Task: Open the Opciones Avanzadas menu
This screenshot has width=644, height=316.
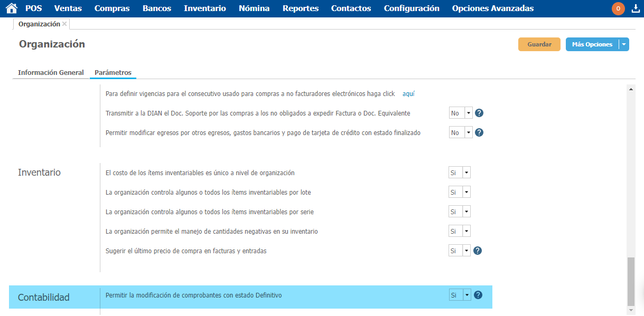Action: [x=492, y=8]
